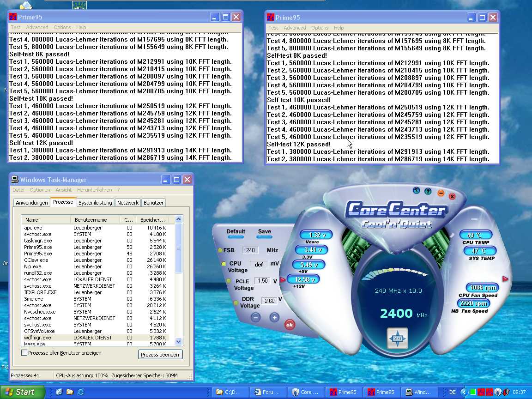Click the Task-Manager title bar icon

point(15,180)
